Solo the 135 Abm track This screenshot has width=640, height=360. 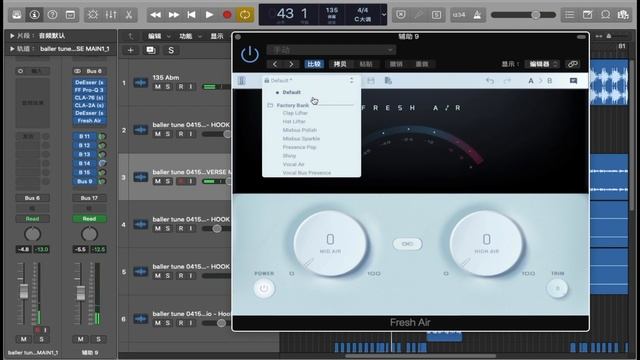click(x=168, y=87)
